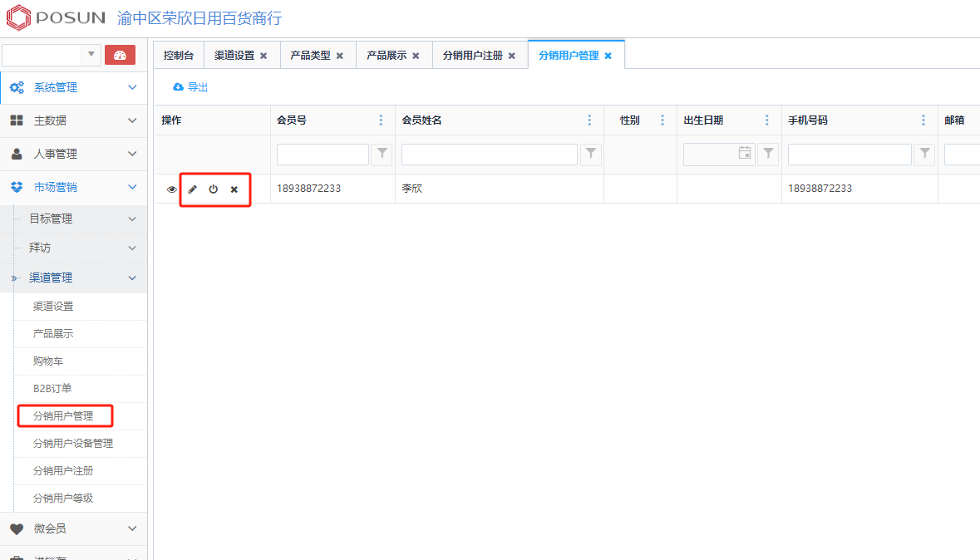Switch to the 控制台 tab
The width and height of the screenshot is (980, 560).
[x=179, y=56]
